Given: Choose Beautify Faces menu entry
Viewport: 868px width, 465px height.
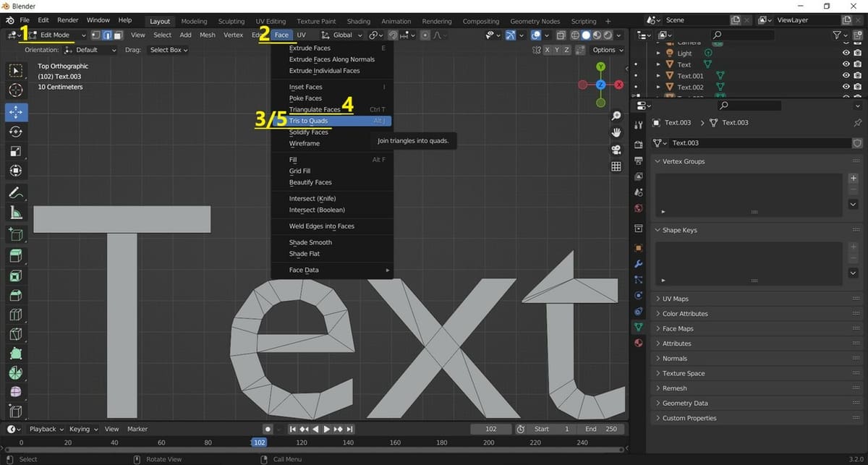Looking at the screenshot, I should [331, 182].
